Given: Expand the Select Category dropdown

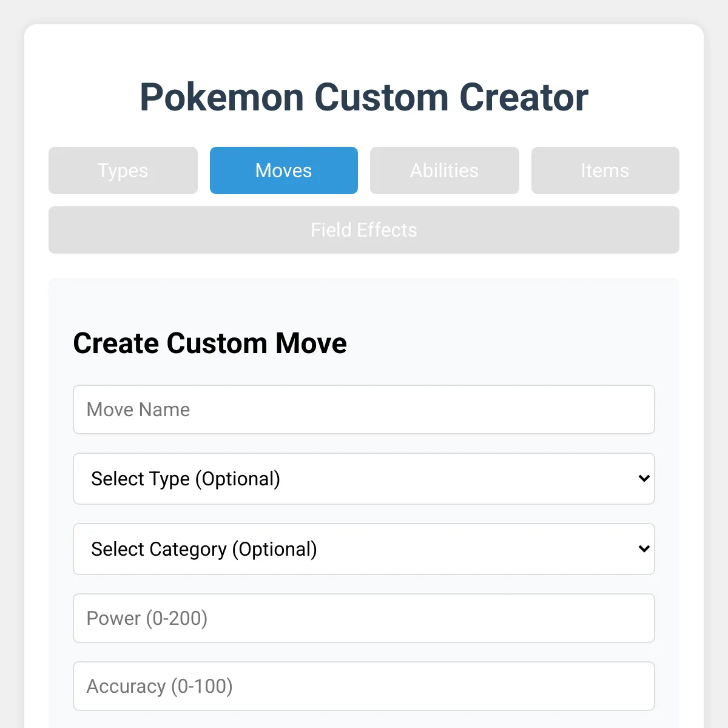Looking at the screenshot, I should click(x=364, y=549).
